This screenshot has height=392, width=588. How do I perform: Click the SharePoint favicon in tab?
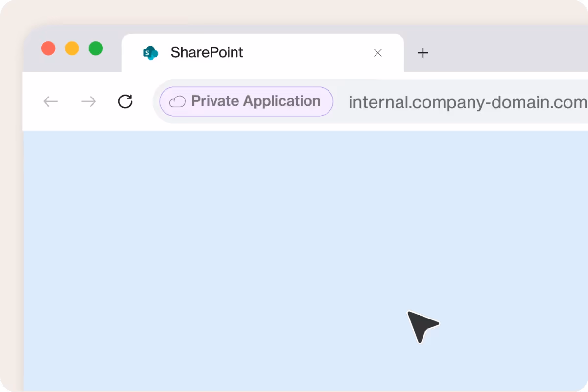pyautogui.click(x=150, y=53)
